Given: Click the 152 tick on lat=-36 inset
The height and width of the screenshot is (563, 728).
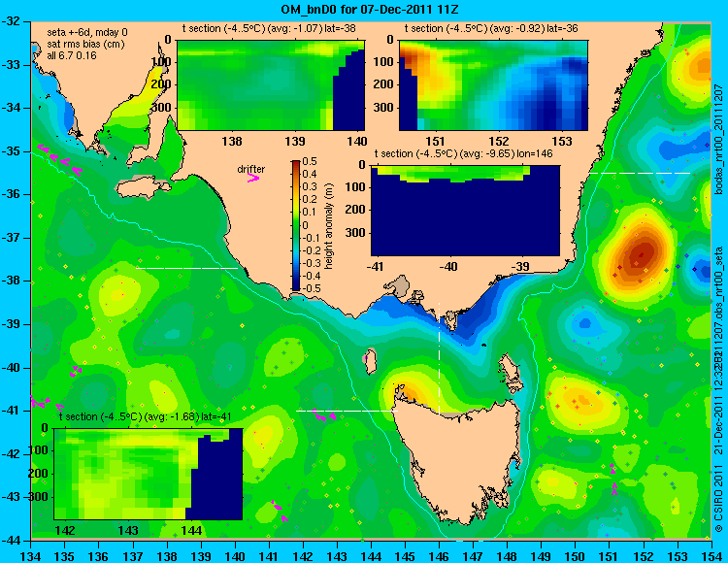Looking at the screenshot, I should tap(499, 141).
